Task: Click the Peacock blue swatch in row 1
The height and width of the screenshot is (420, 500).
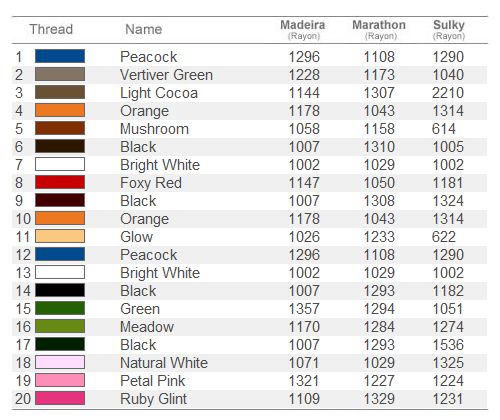Action: pos(60,56)
